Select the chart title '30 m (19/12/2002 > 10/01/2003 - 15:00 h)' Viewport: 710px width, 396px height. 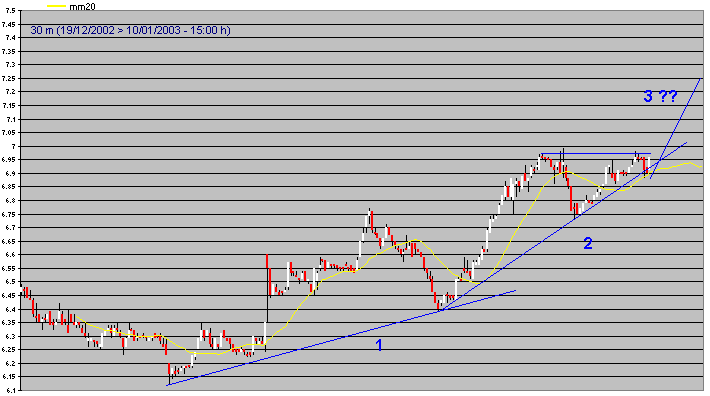(130, 30)
